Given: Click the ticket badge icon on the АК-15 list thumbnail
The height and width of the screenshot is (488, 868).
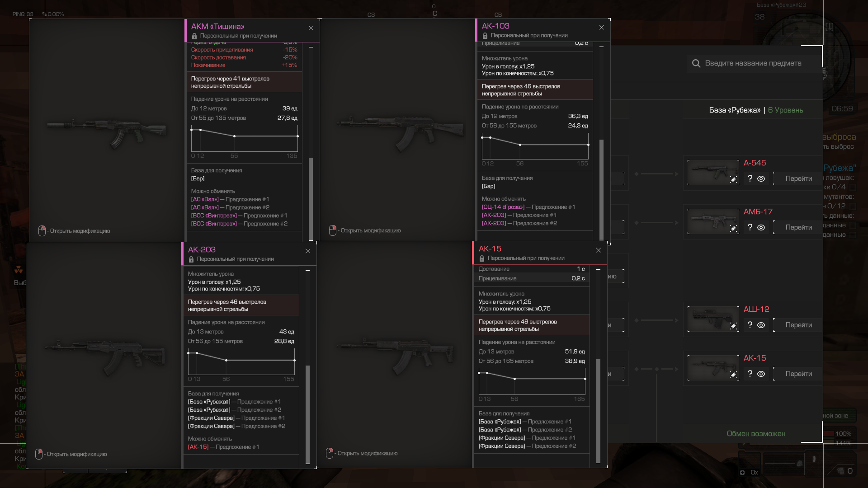Looking at the screenshot, I should (733, 375).
